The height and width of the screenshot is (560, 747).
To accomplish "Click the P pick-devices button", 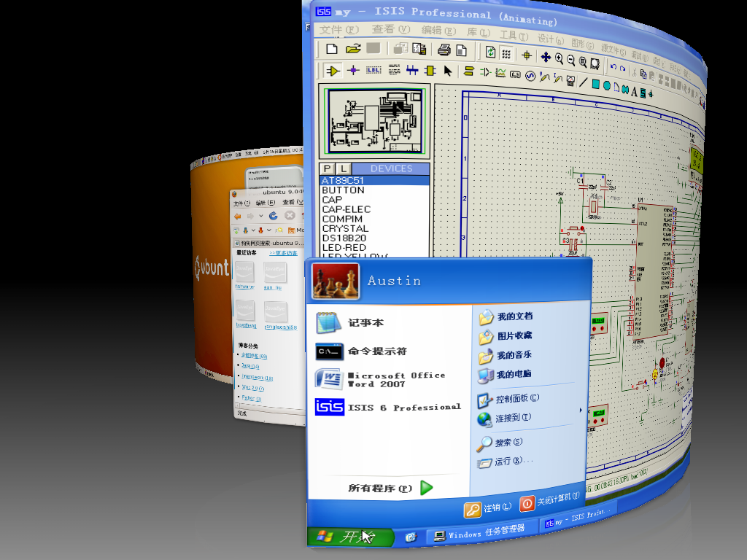I will (x=328, y=168).
